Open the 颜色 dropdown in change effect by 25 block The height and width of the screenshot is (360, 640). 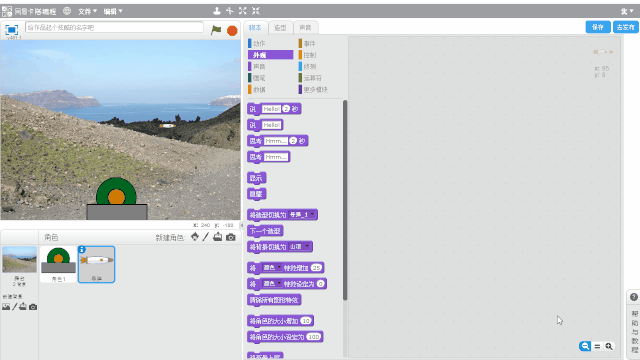pos(271,268)
